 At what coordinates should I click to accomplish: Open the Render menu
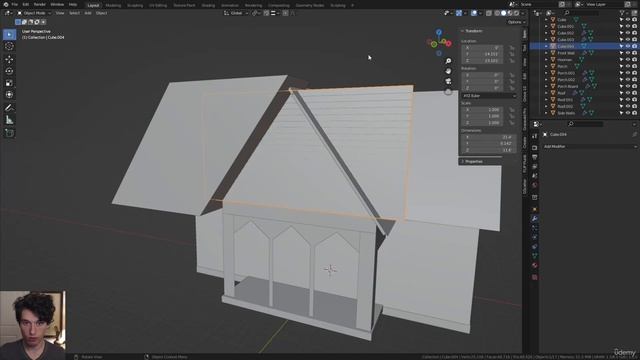(40, 4)
